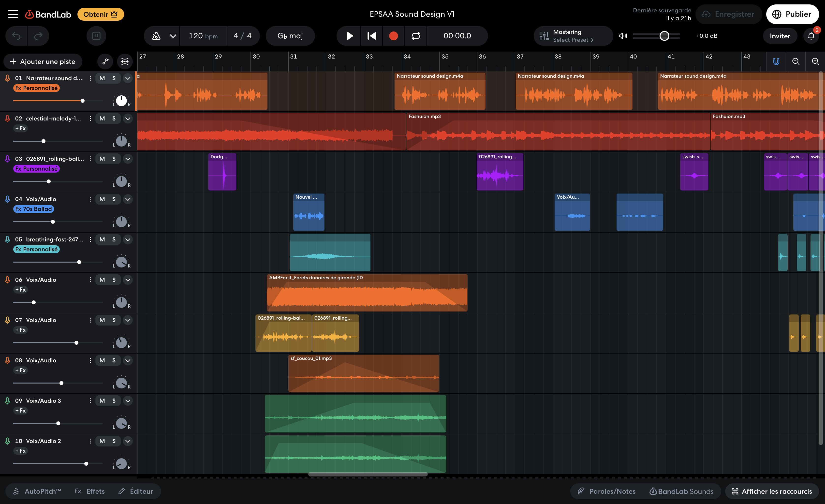Screen dimensions: 825x504
Task: Open the automation curve tool
Action: pyautogui.click(x=105, y=61)
